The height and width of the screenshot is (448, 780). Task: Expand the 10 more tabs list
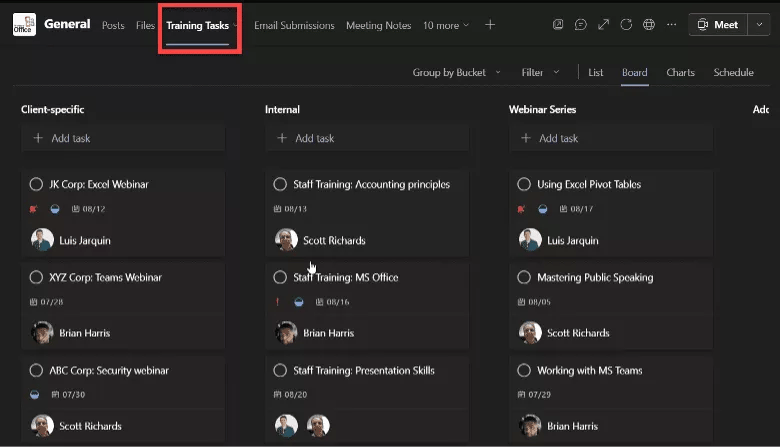point(446,25)
